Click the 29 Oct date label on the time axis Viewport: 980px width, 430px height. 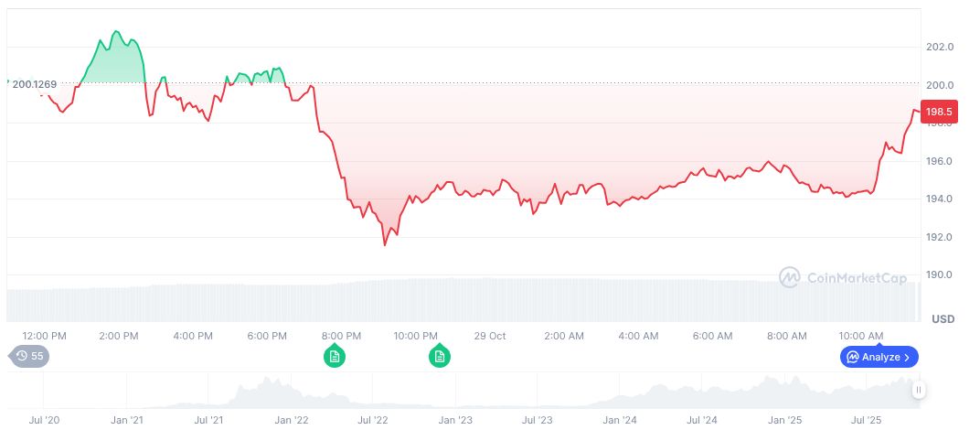(x=490, y=336)
